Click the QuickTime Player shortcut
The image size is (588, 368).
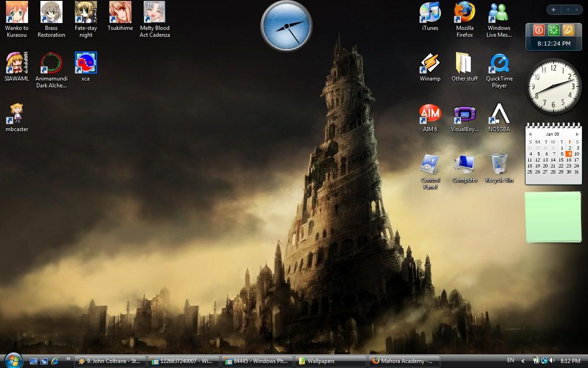pyautogui.click(x=499, y=63)
